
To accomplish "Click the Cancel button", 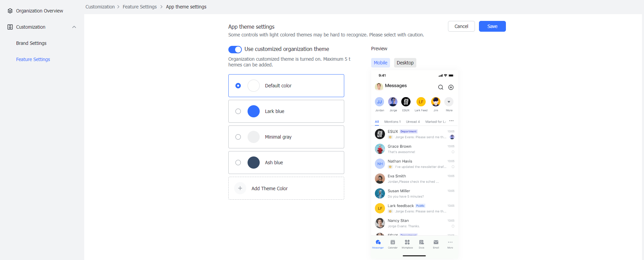I will (461, 26).
